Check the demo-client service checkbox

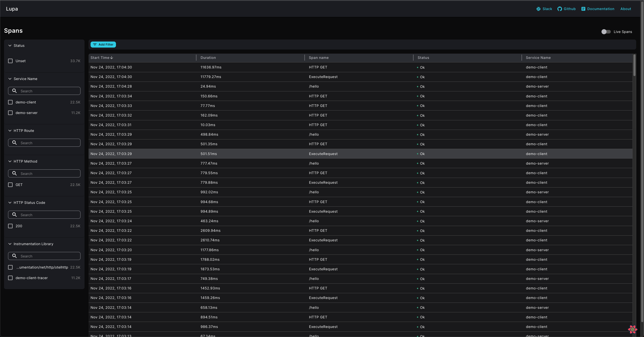pos(10,102)
